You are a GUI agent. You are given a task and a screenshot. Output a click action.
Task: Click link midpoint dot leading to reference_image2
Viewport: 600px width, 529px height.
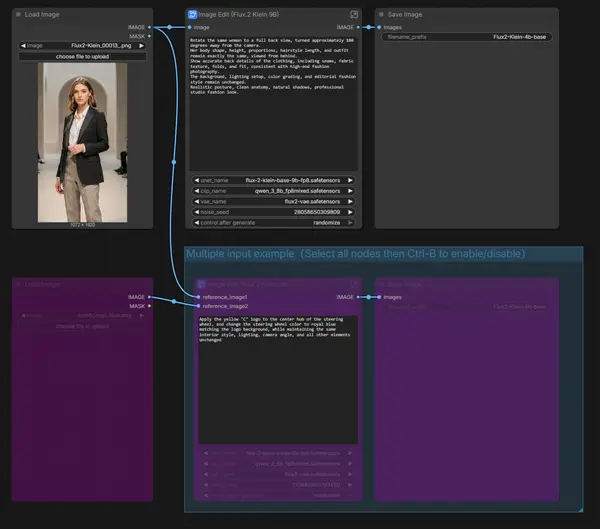(x=174, y=302)
